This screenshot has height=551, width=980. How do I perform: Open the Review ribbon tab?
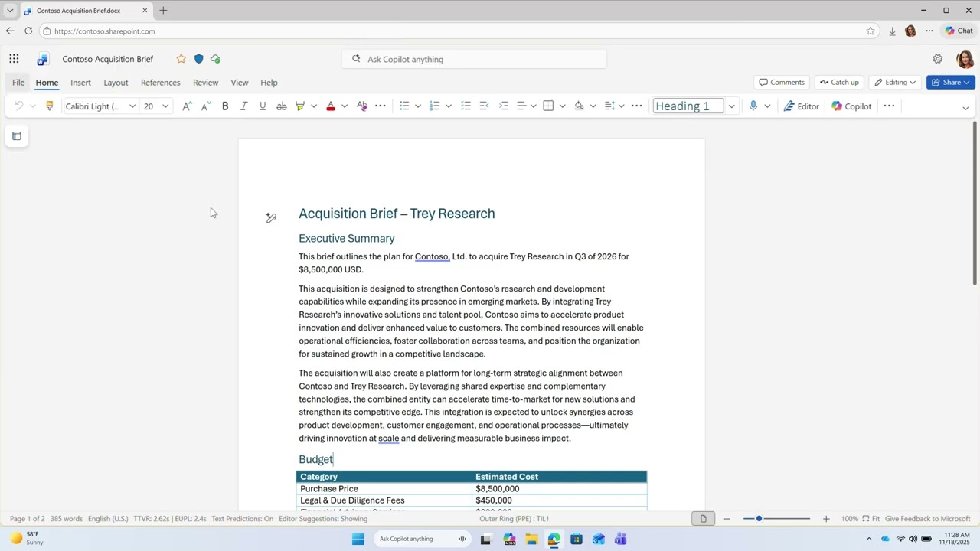205,83
